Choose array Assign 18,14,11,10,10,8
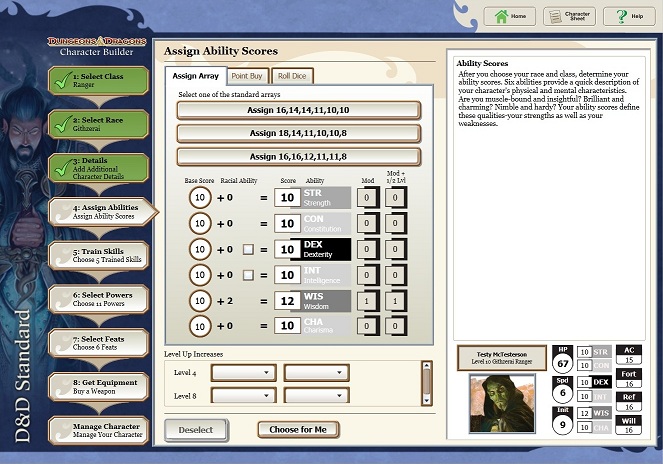Image resolution: width=663 pixels, height=464 pixels. coord(299,134)
